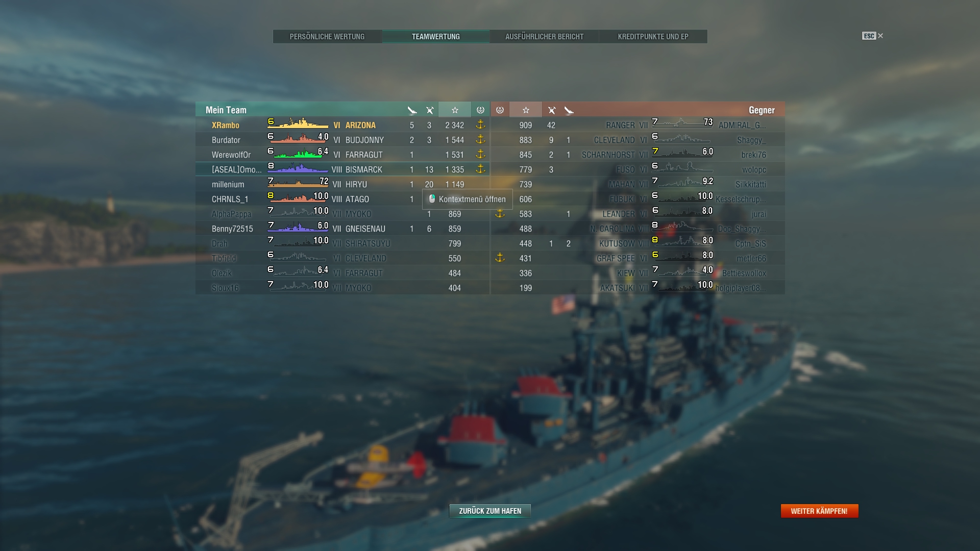Sort my team by aircraft shot down icon

[x=430, y=110]
